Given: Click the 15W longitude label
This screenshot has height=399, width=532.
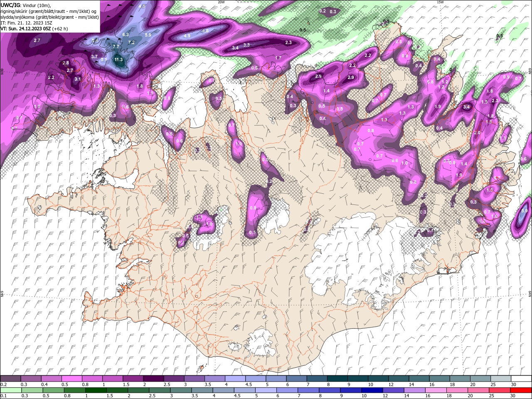Looking at the screenshot, I should [440, 2].
